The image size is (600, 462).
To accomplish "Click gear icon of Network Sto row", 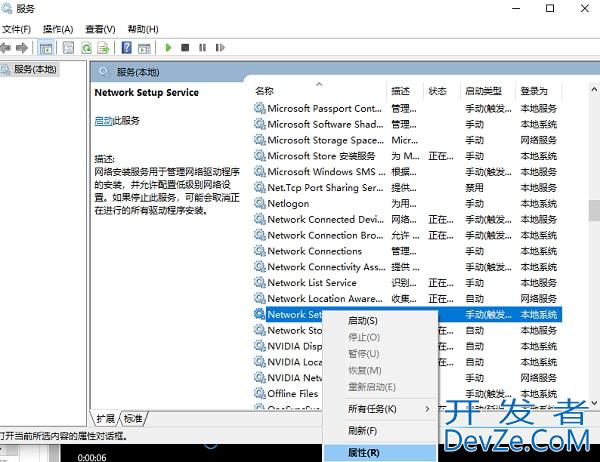I will click(260, 330).
